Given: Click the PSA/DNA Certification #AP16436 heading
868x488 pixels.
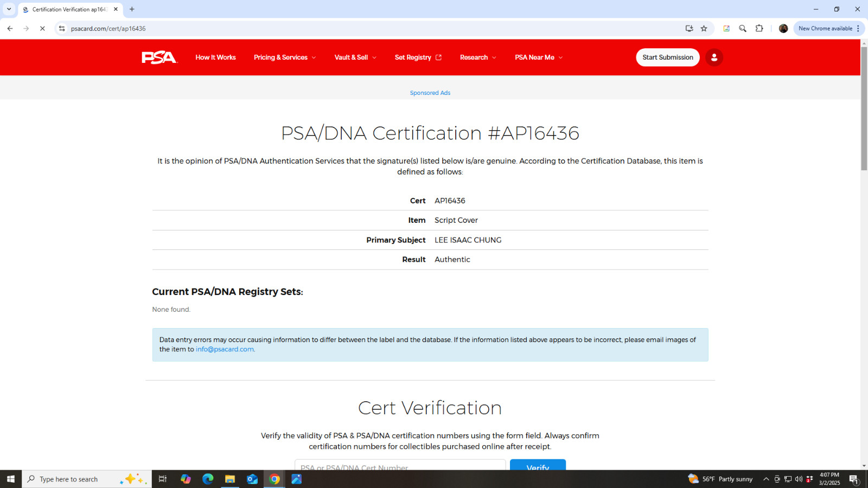Looking at the screenshot, I should [x=430, y=133].
